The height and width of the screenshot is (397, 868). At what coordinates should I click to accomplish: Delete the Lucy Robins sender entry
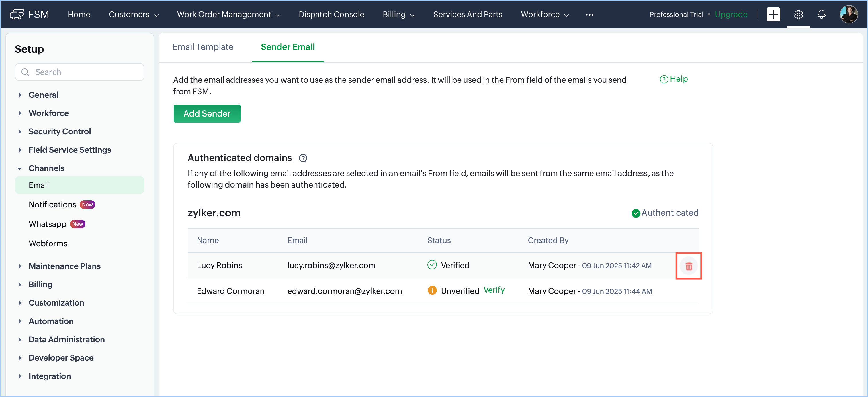(x=688, y=266)
